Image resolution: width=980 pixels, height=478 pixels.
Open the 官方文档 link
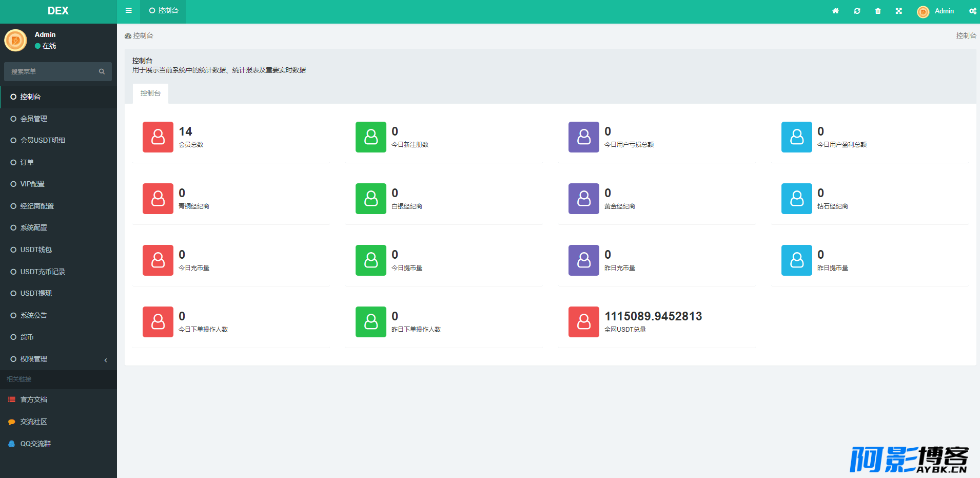(x=34, y=399)
